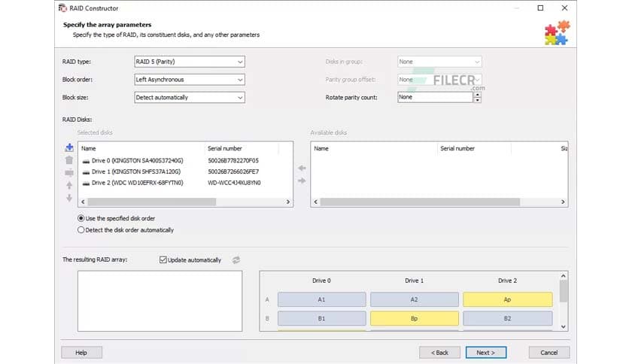629x364 pixels.
Task: Click the right arrow between disk lists
Action: coord(302,180)
